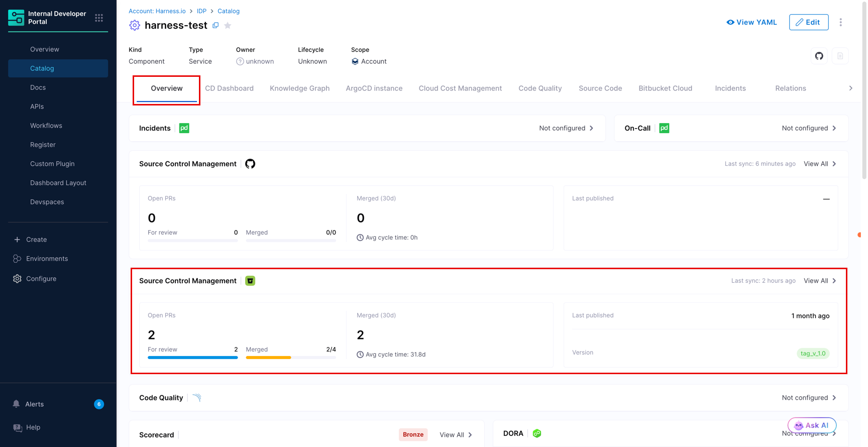Follow the Catalog breadcrumb link

tap(229, 11)
